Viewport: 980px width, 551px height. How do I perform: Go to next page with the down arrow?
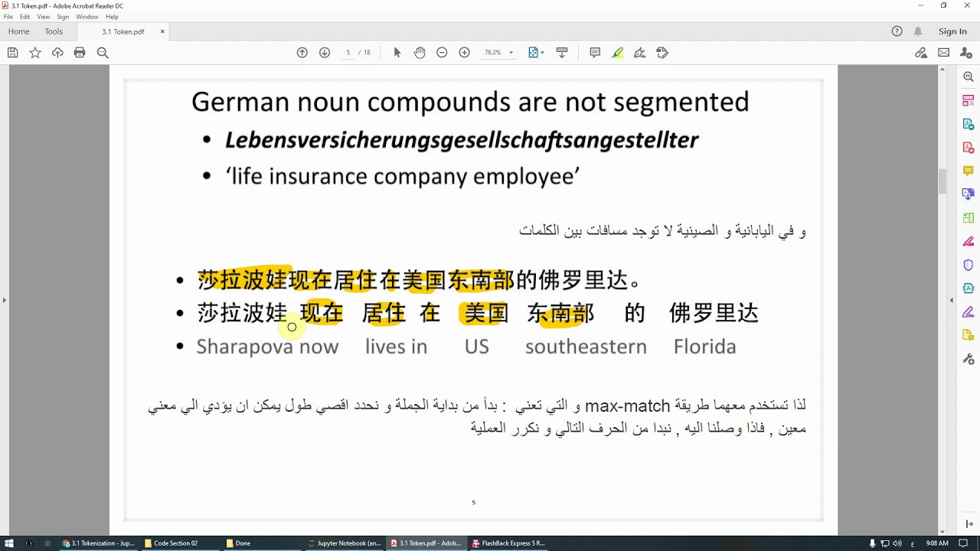point(325,53)
